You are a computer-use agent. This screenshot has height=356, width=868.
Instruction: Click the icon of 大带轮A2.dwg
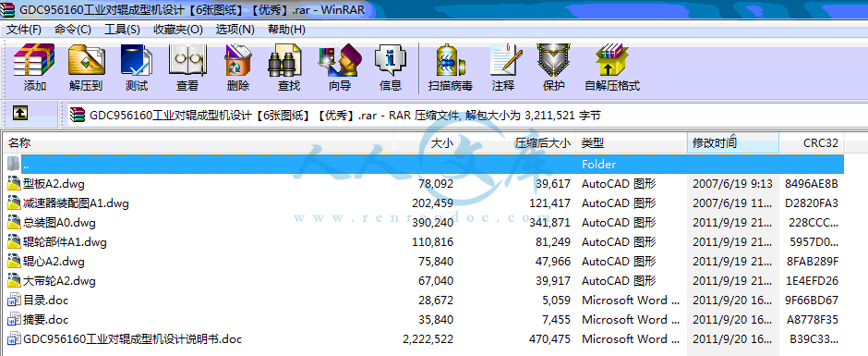tap(14, 280)
